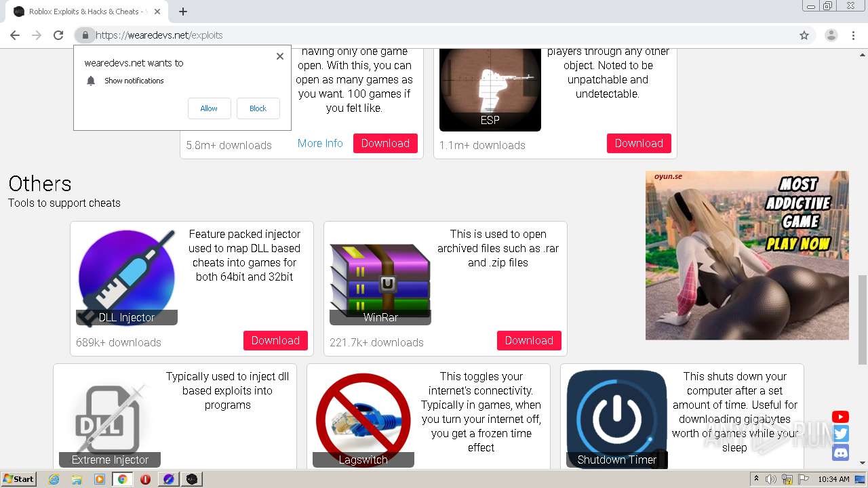Click the page vertical scrollbar thumb
868x488 pixels.
click(x=863, y=320)
